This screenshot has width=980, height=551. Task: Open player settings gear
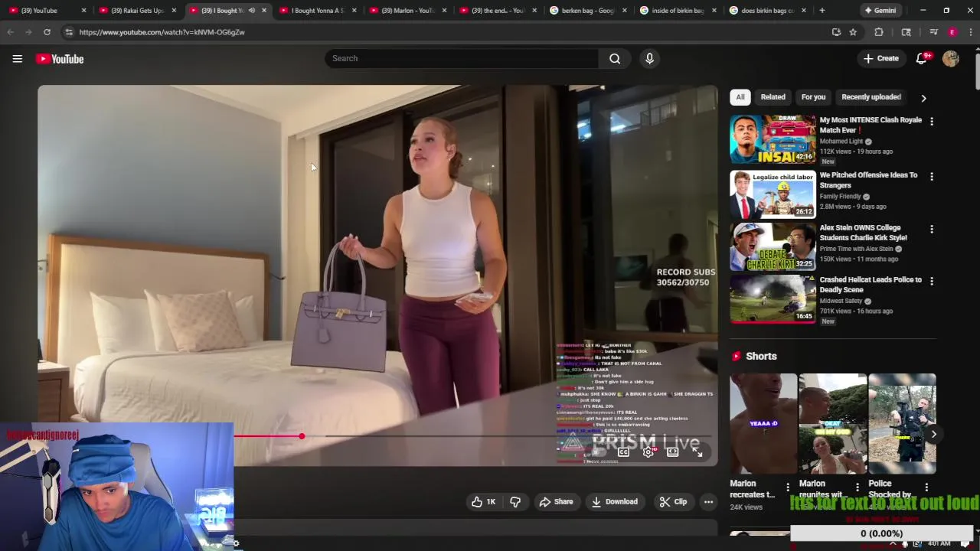pos(648,452)
